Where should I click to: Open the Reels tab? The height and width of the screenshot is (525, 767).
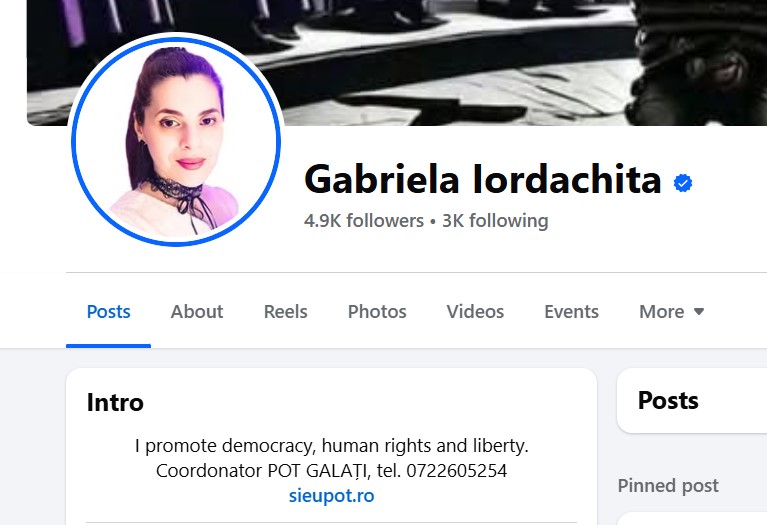286,312
